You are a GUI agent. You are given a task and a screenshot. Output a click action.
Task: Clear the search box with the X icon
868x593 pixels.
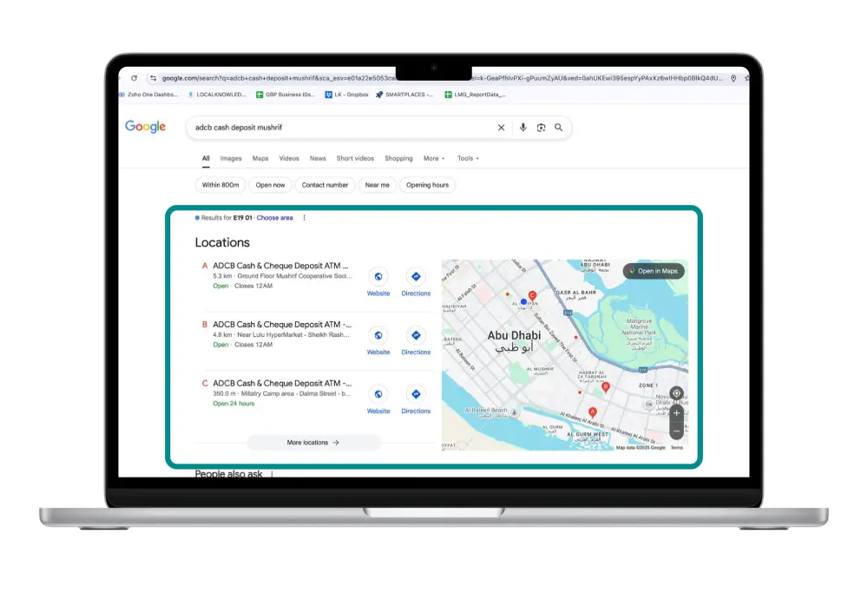(x=501, y=128)
